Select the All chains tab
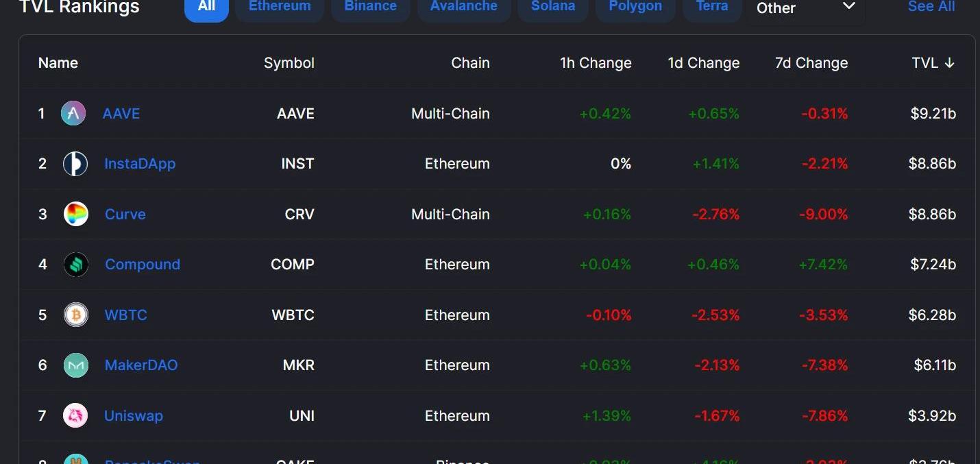 206,7
